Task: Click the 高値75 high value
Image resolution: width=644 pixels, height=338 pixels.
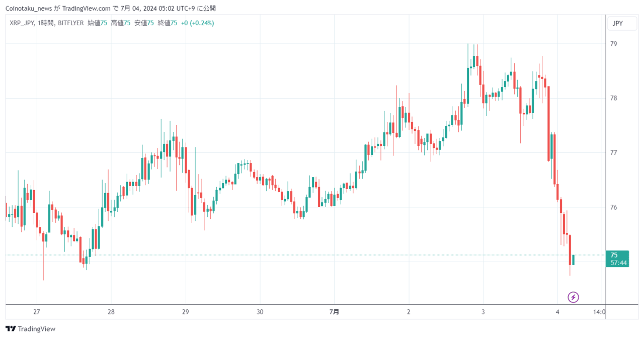Action: [x=121, y=23]
